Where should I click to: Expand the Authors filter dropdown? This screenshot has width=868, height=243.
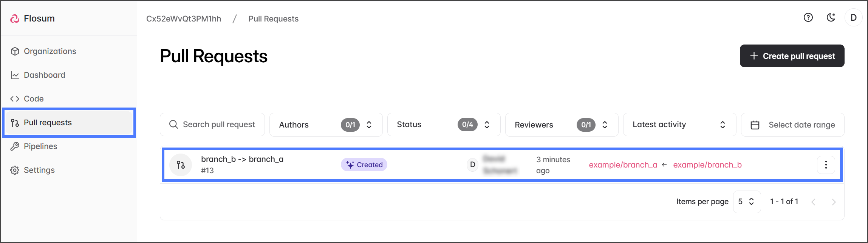325,125
